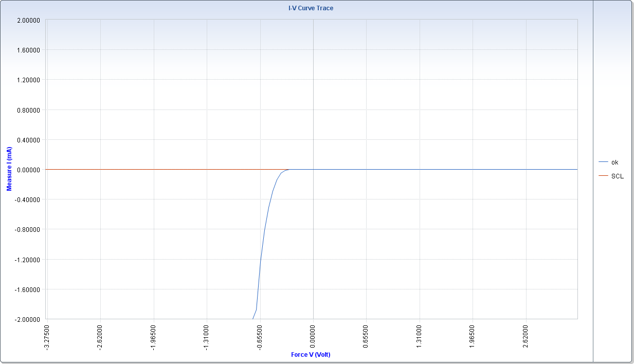The height and width of the screenshot is (364, 634).
Task: Select the 'ok' series label in legend
Action: point(614,162)
